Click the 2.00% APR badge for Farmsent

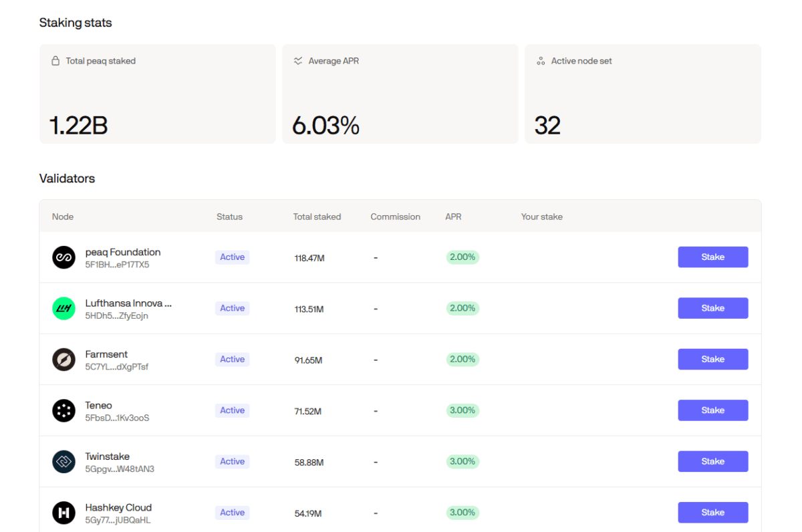tap(462, 360)
